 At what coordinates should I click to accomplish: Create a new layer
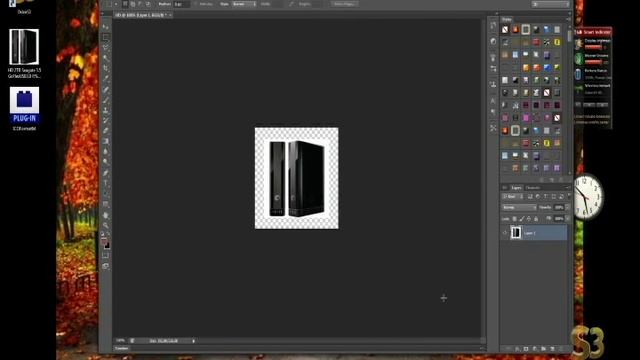[552, 349]
